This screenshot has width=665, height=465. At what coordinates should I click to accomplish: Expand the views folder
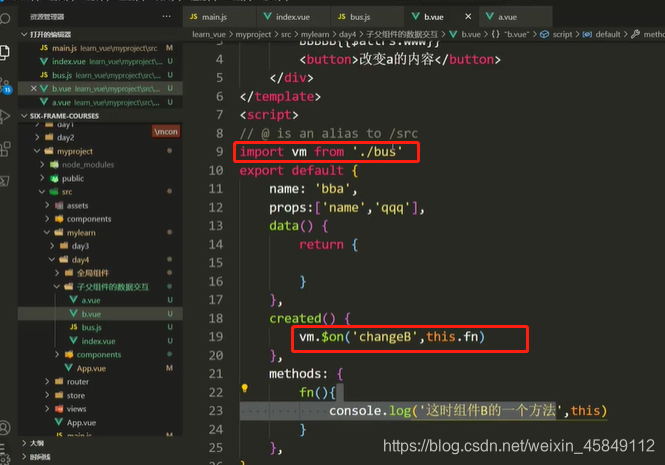point(48,409)
